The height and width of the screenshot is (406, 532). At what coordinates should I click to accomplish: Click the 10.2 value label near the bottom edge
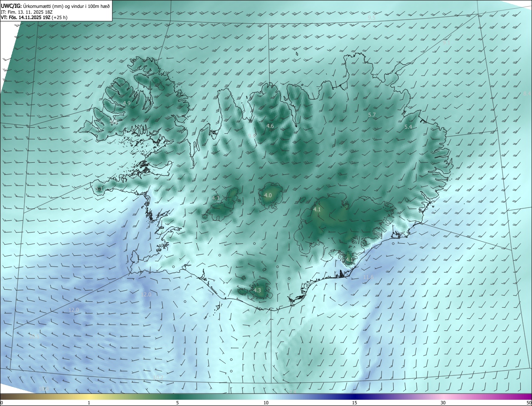(158, 377)
